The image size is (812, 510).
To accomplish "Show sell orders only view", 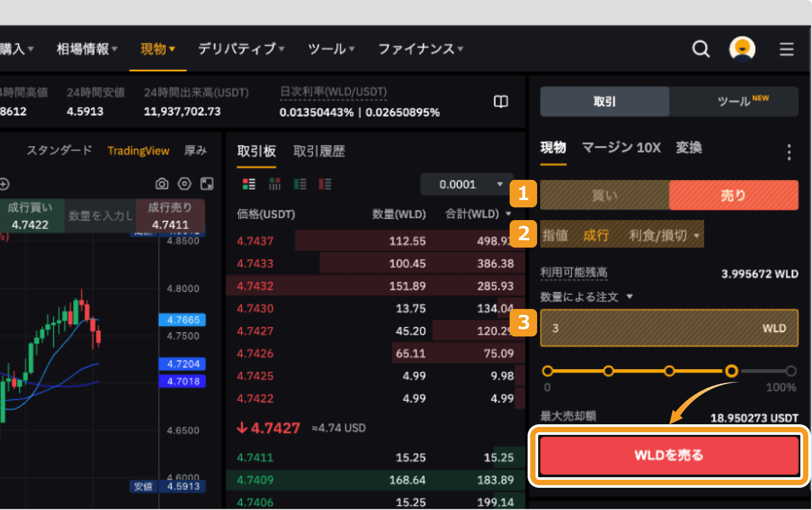I will [325, 184].
